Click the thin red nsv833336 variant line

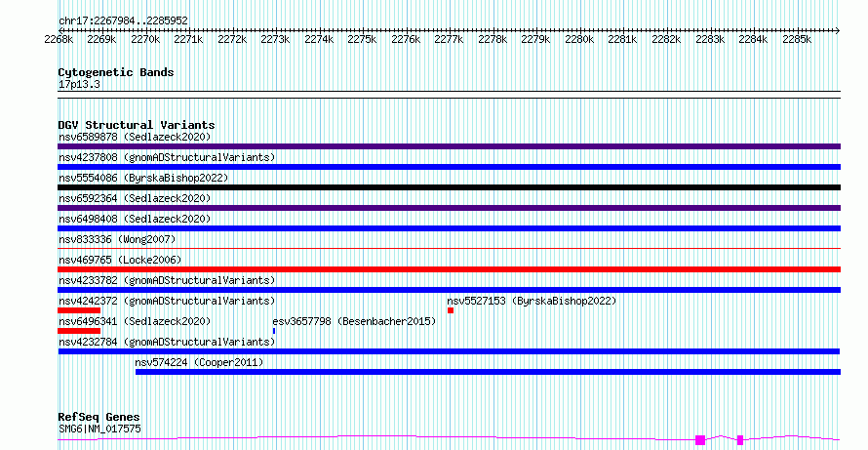coord(449,248)
